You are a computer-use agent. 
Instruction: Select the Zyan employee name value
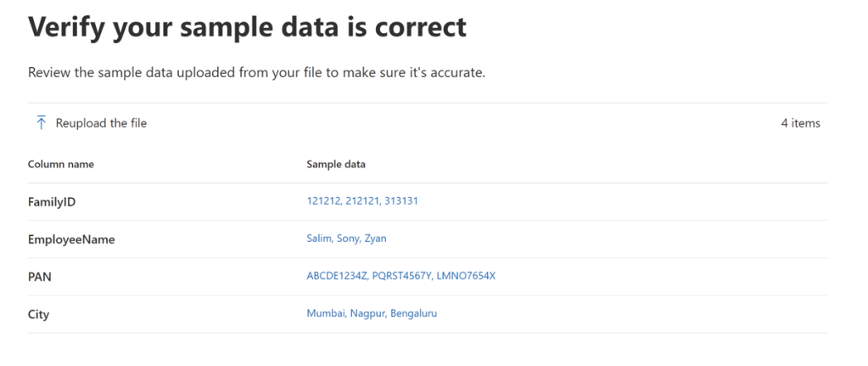click(x=375, y=239)
